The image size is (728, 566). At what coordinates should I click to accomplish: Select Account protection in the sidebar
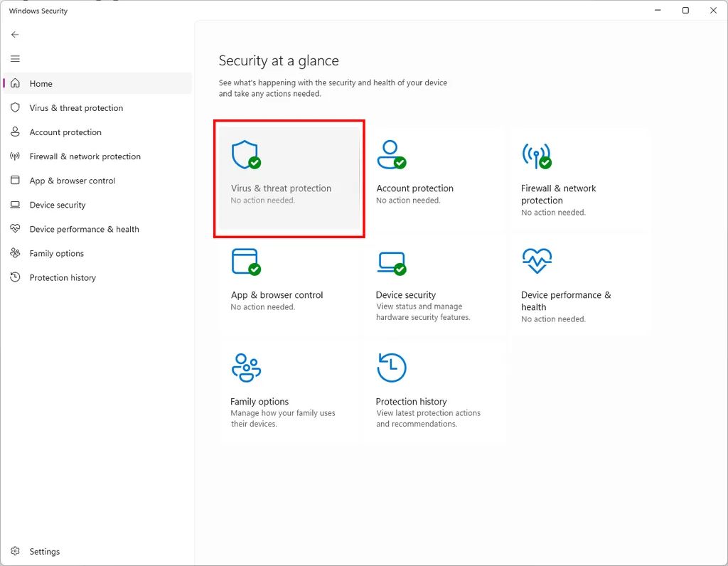64,132
